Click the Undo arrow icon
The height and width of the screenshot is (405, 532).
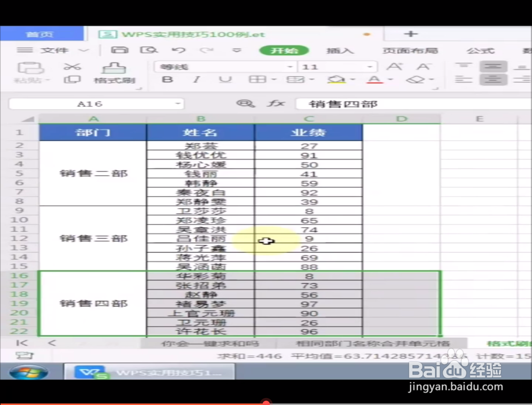pos(178,49)
